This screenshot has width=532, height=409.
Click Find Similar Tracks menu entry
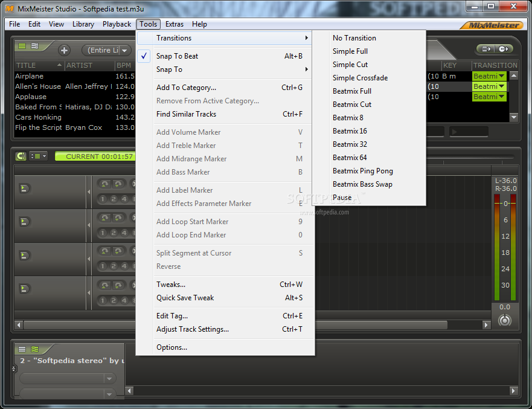click(225, 114)
